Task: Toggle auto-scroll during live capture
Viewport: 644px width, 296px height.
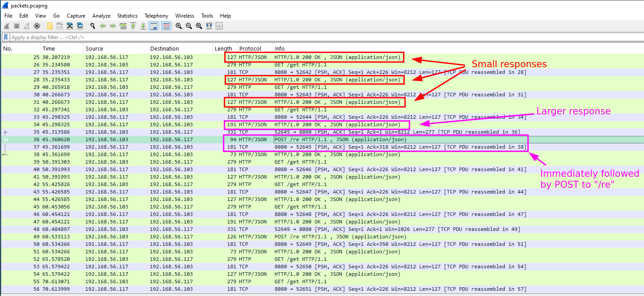Action: 154,26
